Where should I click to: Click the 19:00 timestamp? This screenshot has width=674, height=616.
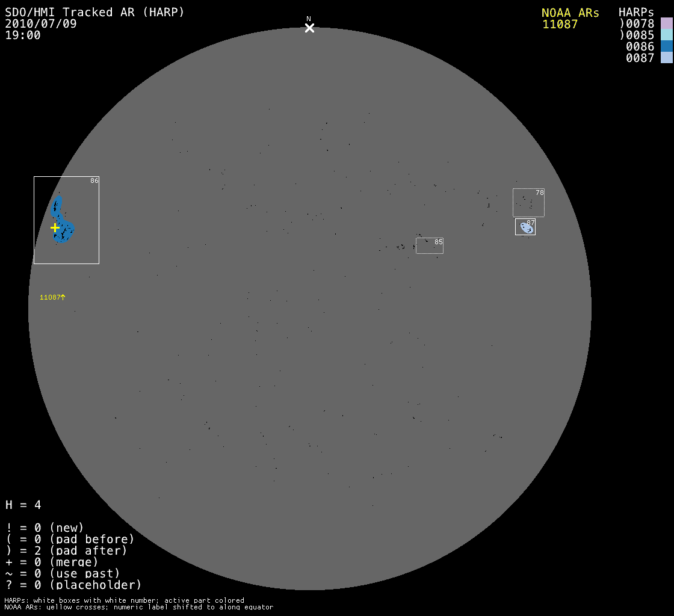(23, 35)
